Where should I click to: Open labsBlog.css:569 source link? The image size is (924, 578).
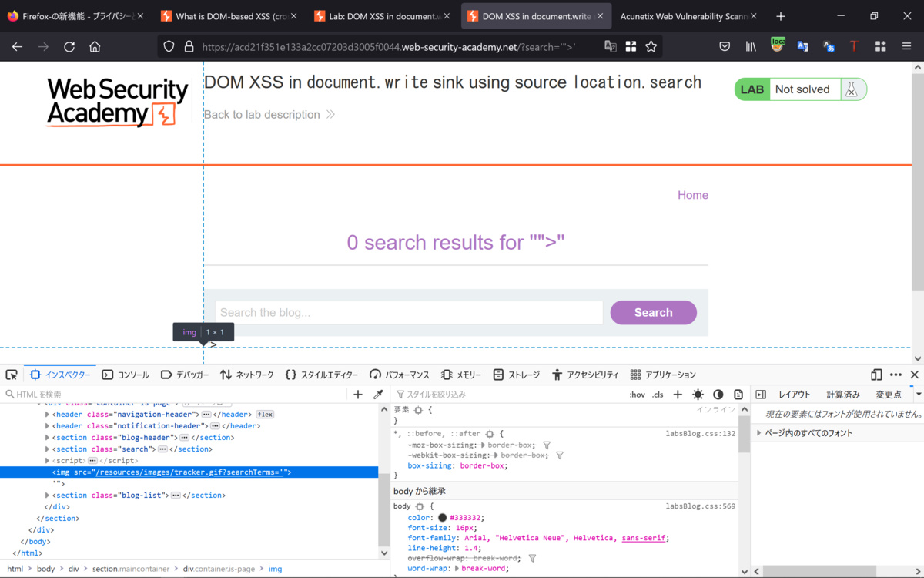pos(701,506)
